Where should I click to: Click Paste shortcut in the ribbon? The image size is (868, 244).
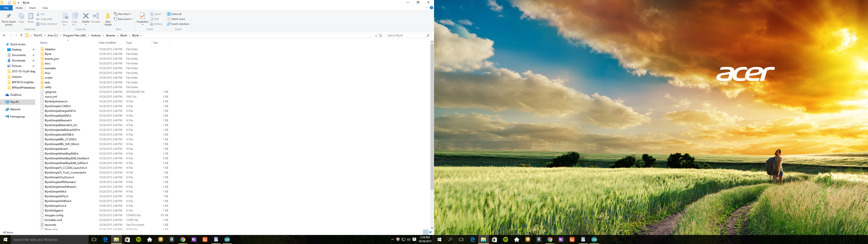point(47,24)
